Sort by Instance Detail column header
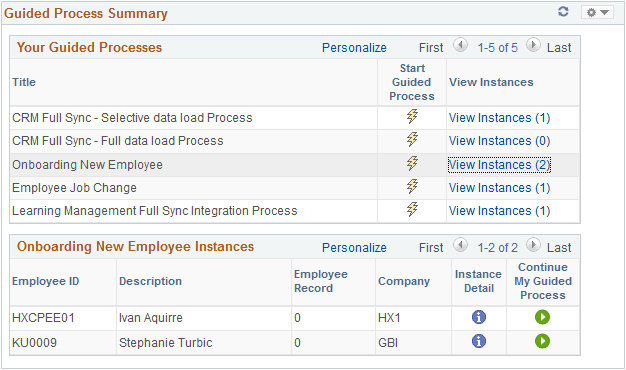 pyautogui.click(x=478, y=281)
